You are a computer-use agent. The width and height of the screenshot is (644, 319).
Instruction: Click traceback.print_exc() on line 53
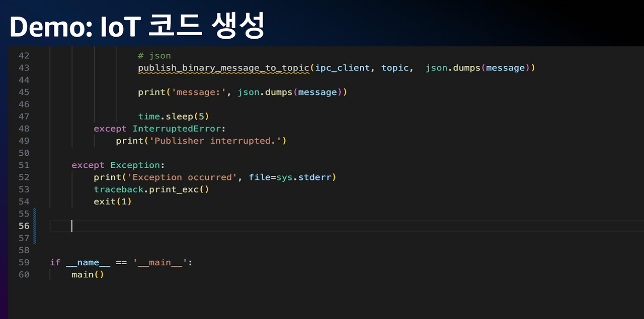tap(151, 189)
